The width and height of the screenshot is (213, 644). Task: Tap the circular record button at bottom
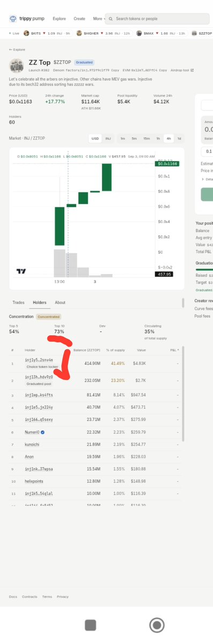click(157, 625)
